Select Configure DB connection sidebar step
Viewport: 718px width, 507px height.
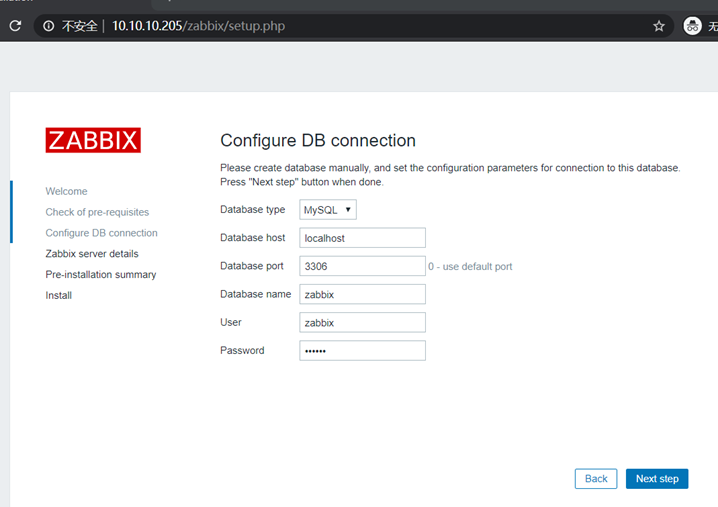point(101,233)
